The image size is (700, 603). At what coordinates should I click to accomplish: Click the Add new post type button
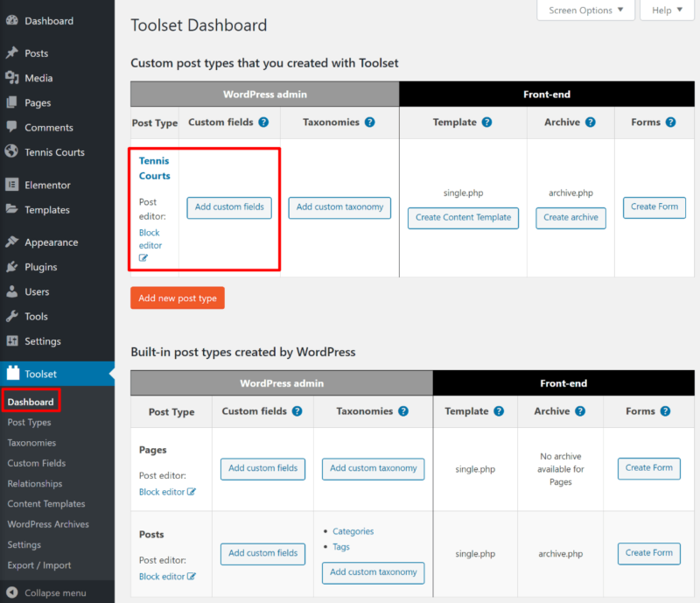pyautogui.click(x=178, y=298)
